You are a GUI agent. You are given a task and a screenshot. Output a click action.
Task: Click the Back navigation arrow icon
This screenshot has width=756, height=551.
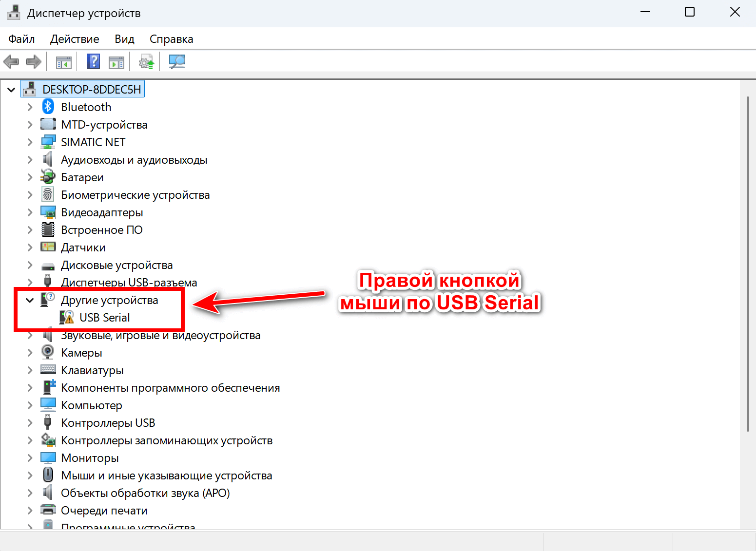tap(11, 61)
